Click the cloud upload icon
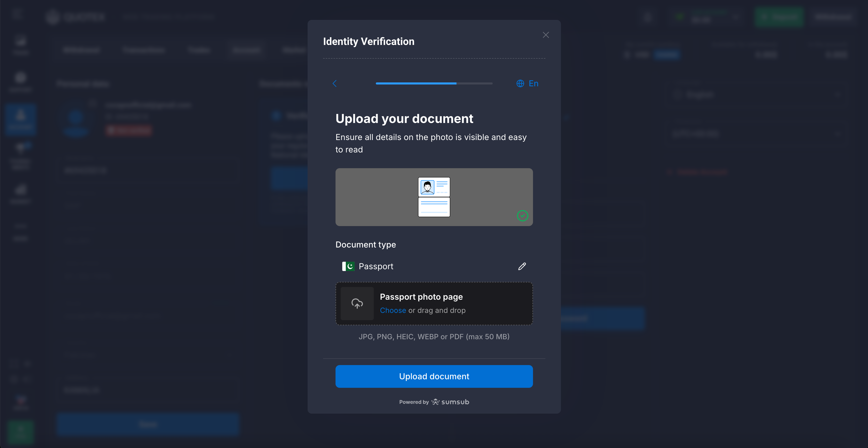Screen dimensions: 868x448 (357, 304)
